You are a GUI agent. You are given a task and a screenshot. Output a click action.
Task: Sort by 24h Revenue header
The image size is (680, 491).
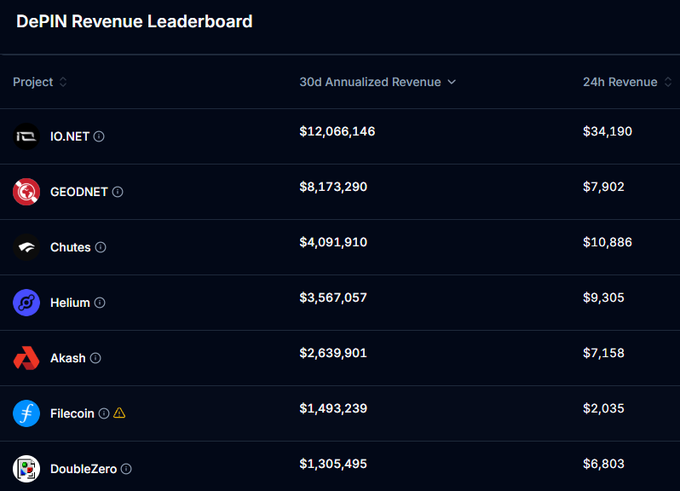[x=620, y=82]
